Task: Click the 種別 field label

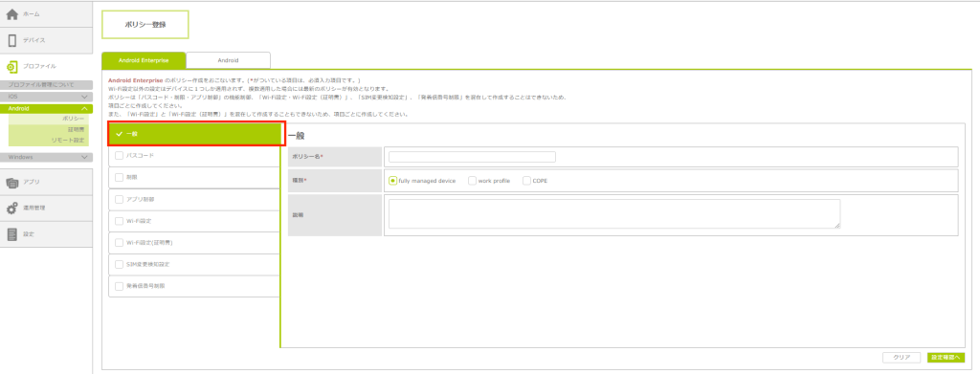Action: [x=301, y=181]
